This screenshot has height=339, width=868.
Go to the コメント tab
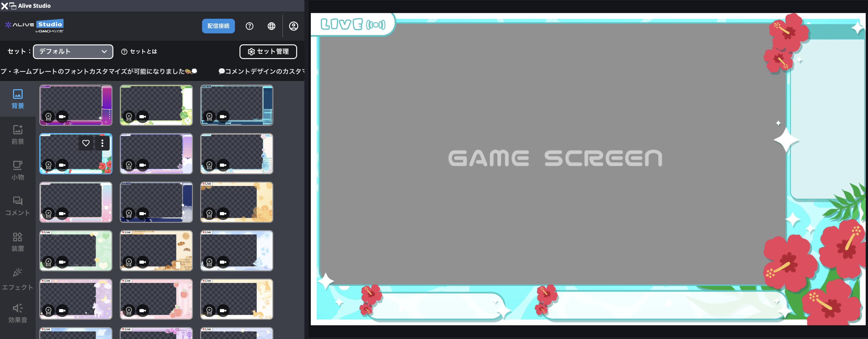coord(18,206)
